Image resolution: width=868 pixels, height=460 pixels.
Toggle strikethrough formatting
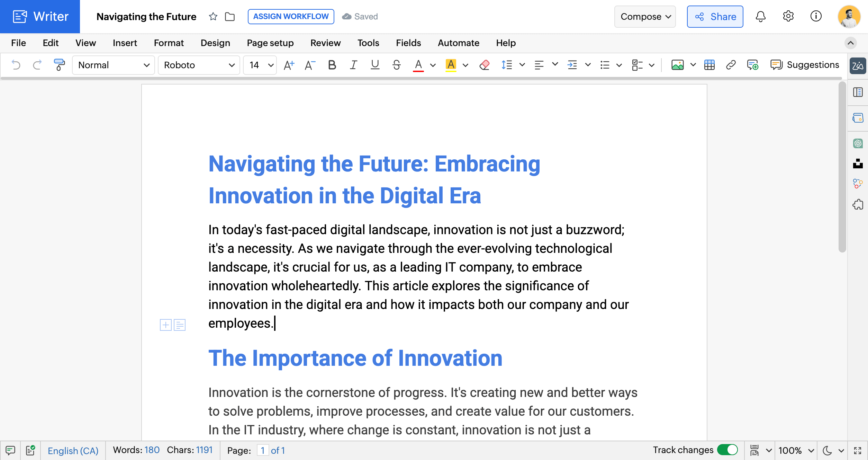pyautogui.click(x=397, y=65)
